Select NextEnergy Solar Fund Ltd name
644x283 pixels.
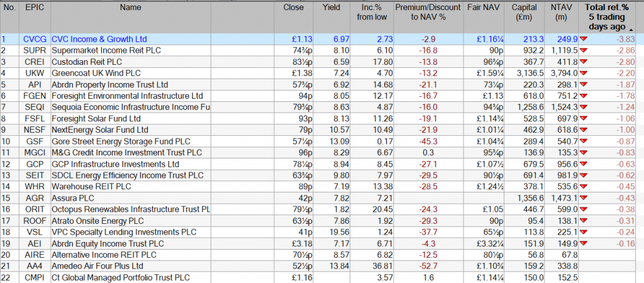click(x=100, y=130)
